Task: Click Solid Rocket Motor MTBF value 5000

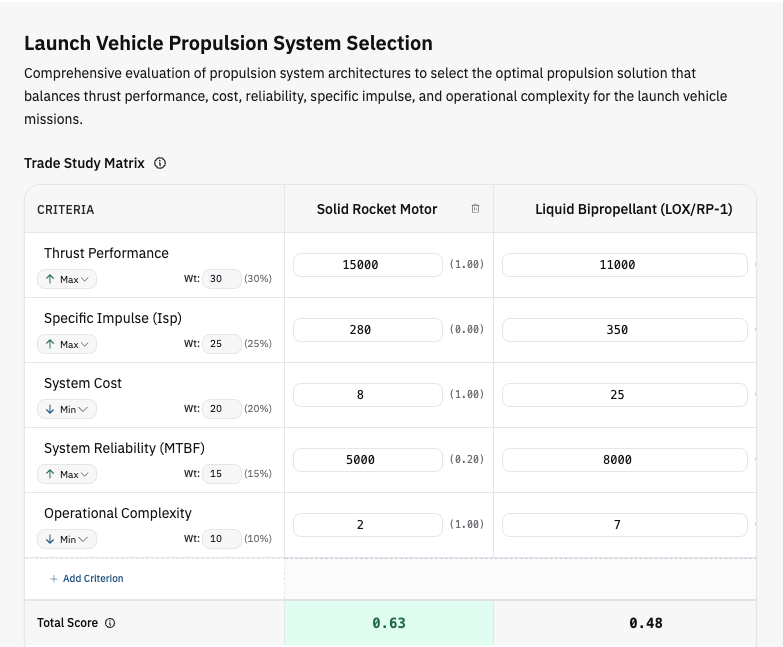Action: pyautogui.click(x=368, y=459)
